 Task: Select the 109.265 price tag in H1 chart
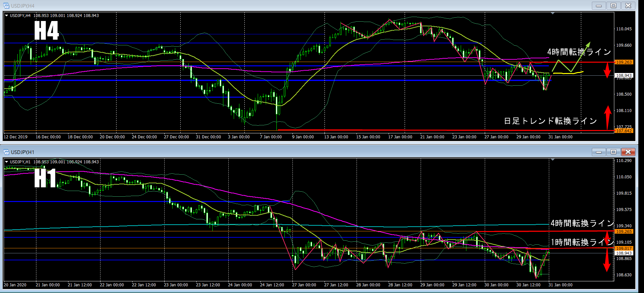coord(624,231)
